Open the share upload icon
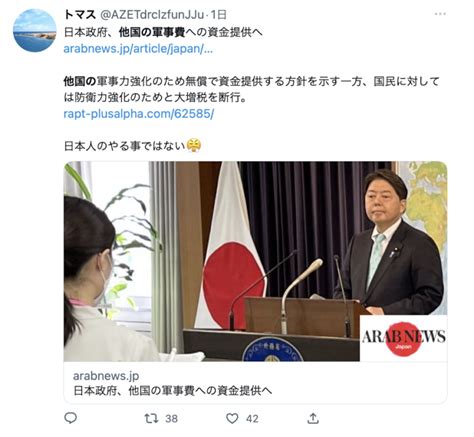The image size is (474, 437). [x=313, y=418]
